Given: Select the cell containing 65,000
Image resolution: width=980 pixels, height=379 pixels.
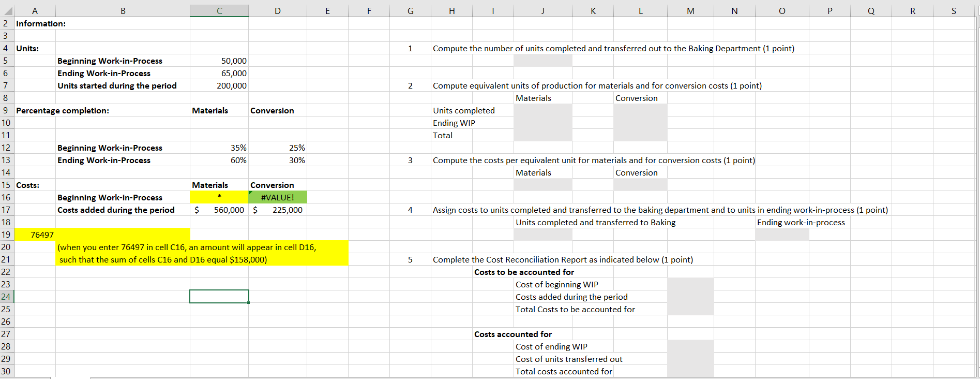Looking at the screenshot, I should (x=219, y=73).
